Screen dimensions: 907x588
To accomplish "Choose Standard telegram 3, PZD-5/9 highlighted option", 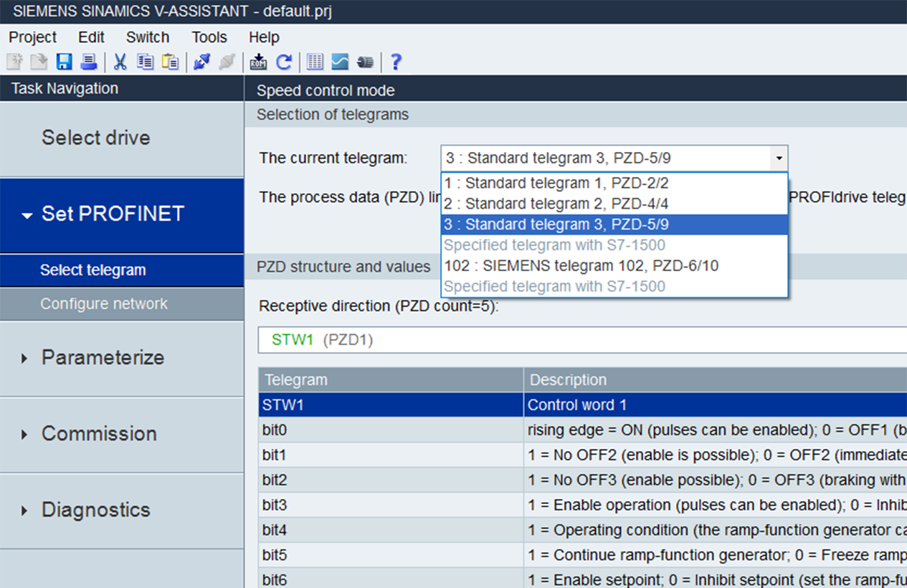I will (x=614, y=224).
